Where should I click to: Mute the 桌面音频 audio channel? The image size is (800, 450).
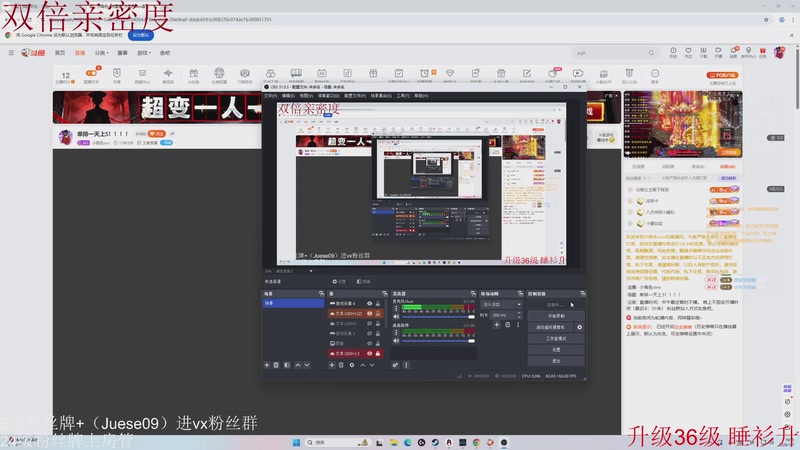pos(396,341)
